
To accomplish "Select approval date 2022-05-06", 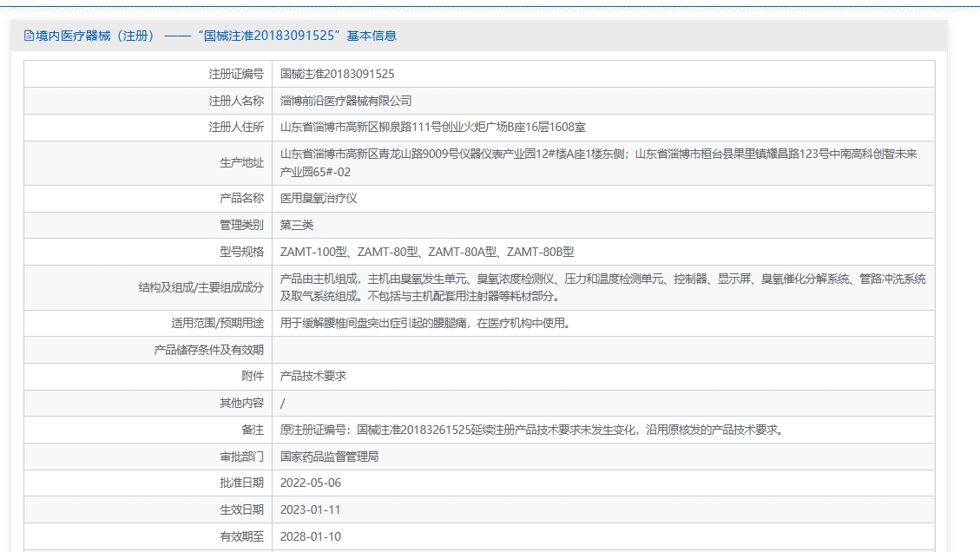I will (310, 483).
